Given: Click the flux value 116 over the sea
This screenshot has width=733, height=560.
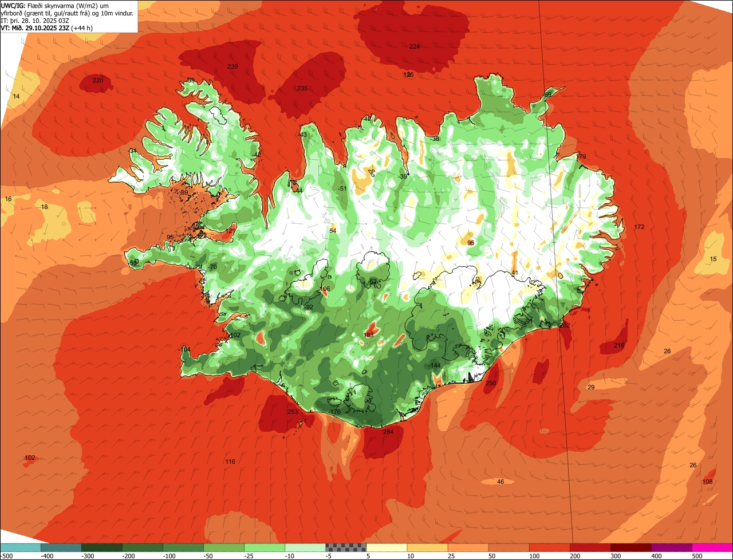Looking at the screenshot, I should (230, 462).
